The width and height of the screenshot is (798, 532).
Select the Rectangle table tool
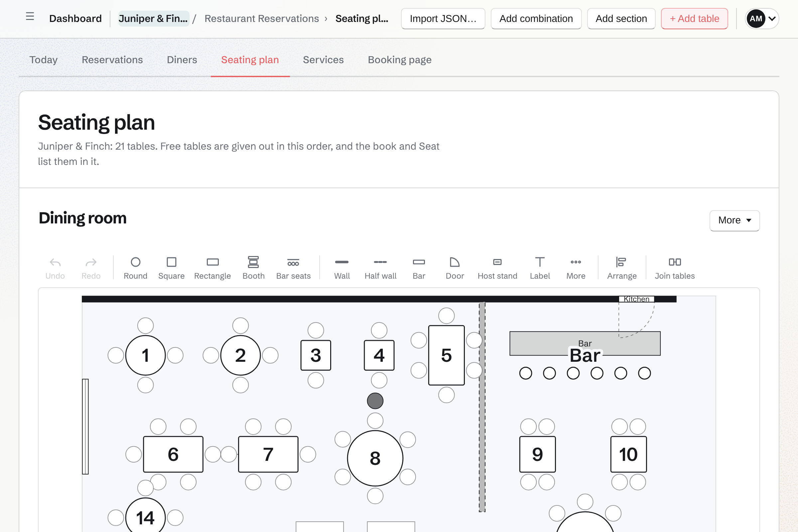pos(212,268)
